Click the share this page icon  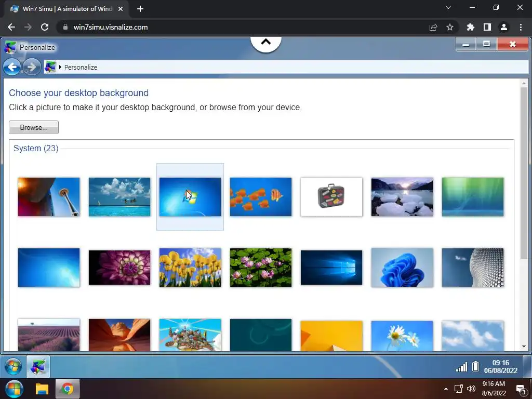[433, 27]
